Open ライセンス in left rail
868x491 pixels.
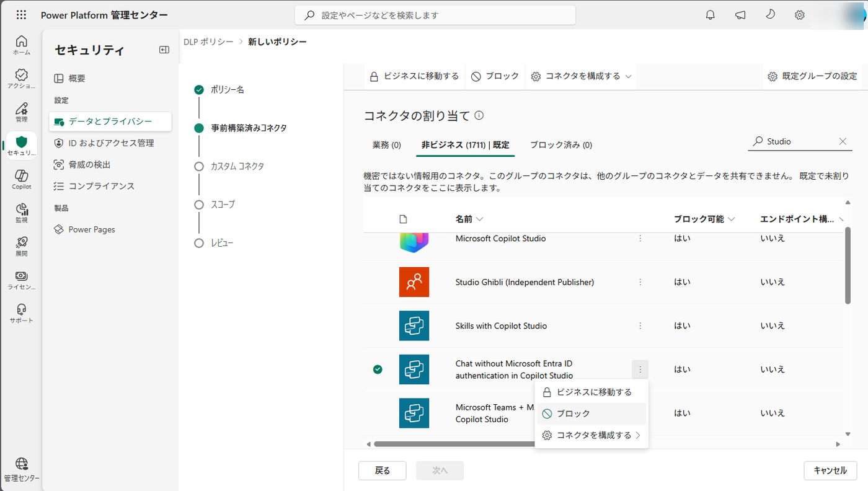(21, 280)
